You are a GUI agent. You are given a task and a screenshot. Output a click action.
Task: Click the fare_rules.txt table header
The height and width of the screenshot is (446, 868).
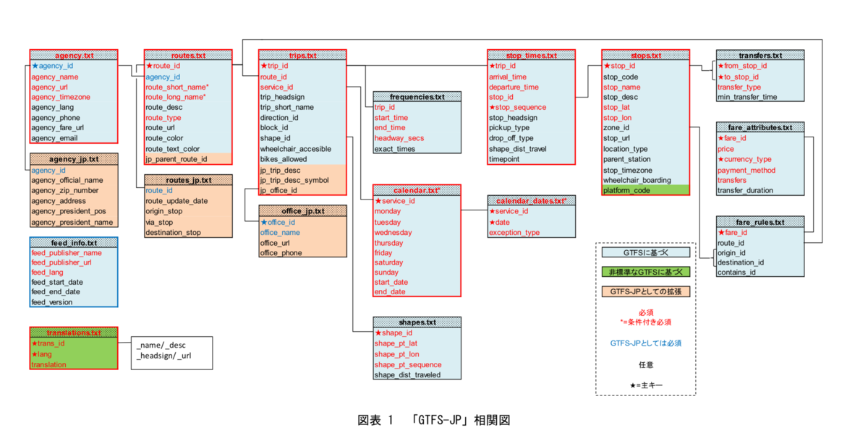(x=759, y=221)
